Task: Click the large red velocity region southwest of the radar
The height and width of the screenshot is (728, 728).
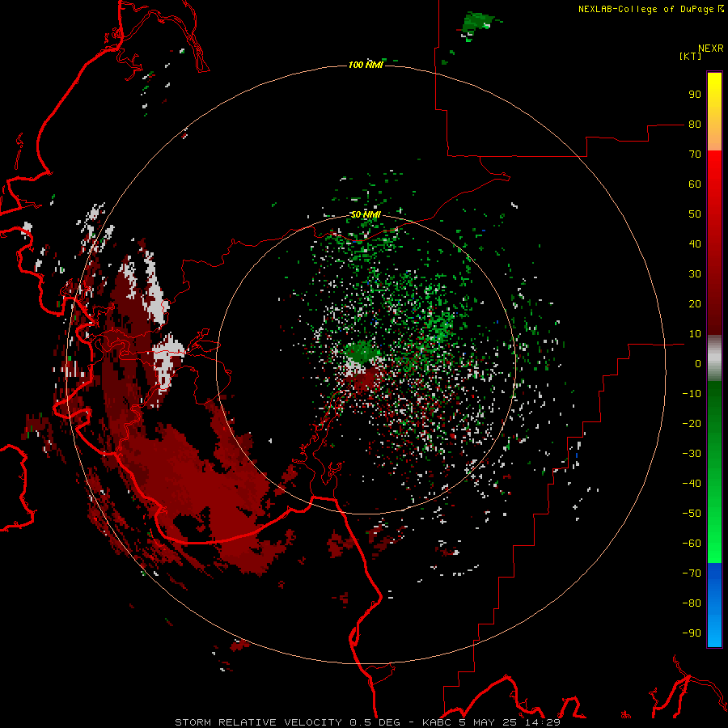Action: pos(200,483)
